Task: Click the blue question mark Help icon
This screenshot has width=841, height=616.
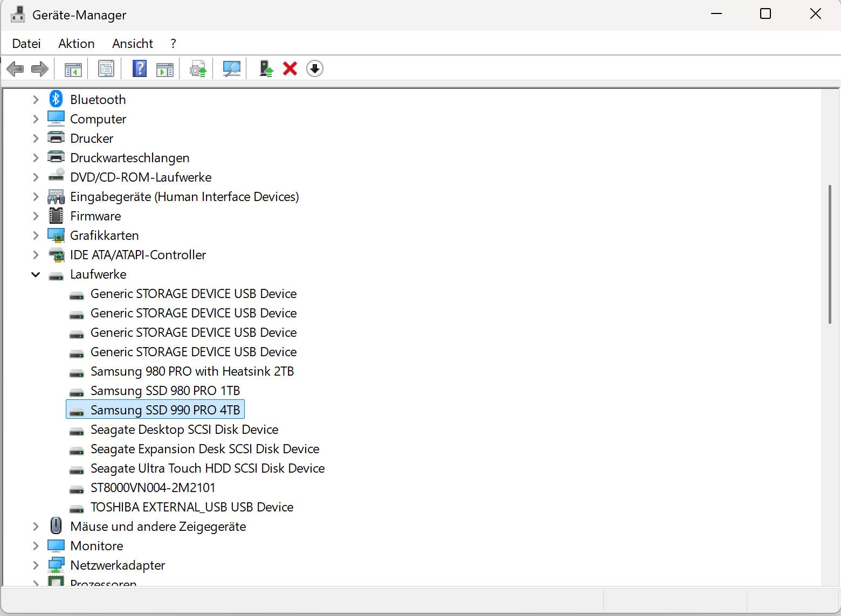Action: click(140, 69)
